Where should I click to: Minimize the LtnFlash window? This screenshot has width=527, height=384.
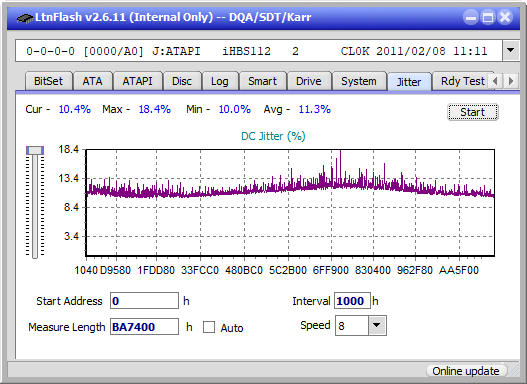pyautogui.click(x=471, y=17)
